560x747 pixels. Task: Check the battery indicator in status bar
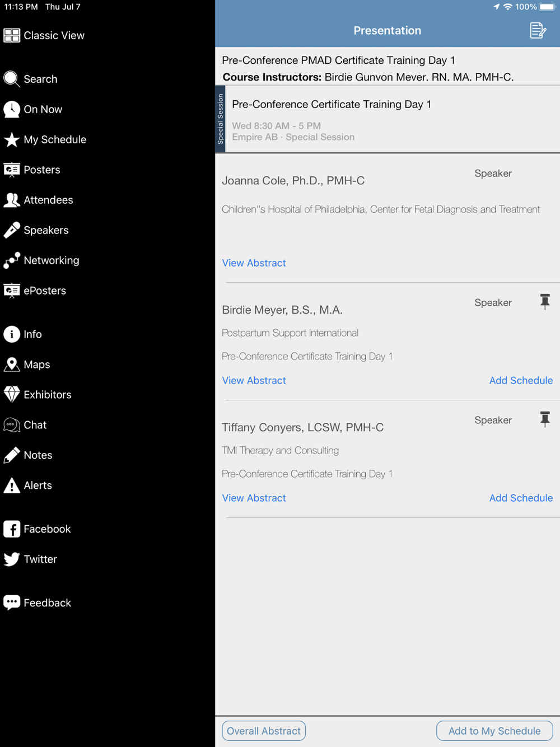click(x=547, y=7)
